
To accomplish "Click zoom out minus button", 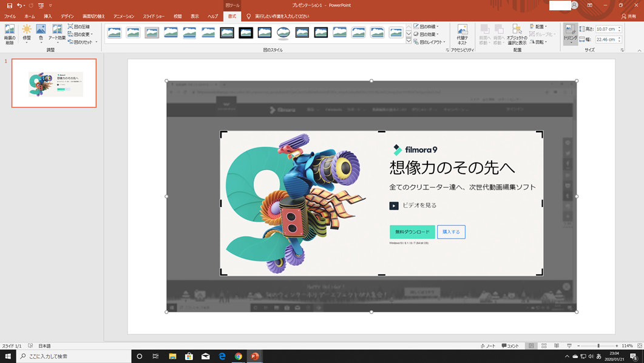I will pos(578,346).
